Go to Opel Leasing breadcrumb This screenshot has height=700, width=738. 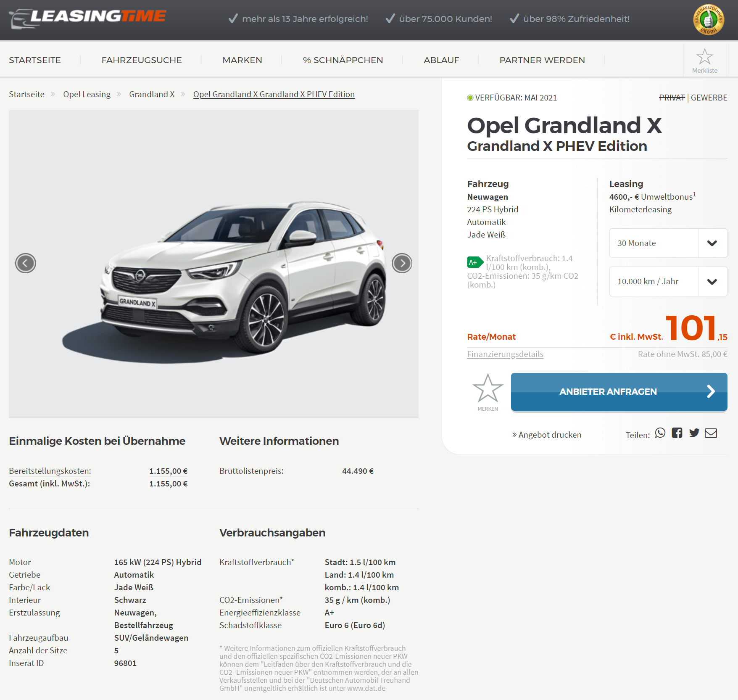(87, 94)
